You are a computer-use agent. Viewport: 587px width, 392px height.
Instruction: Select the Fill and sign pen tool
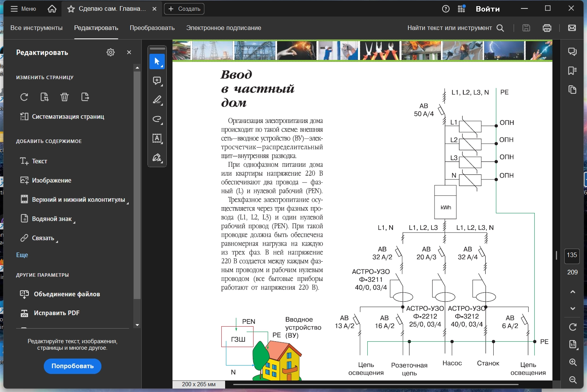click(x=157, y=158)
